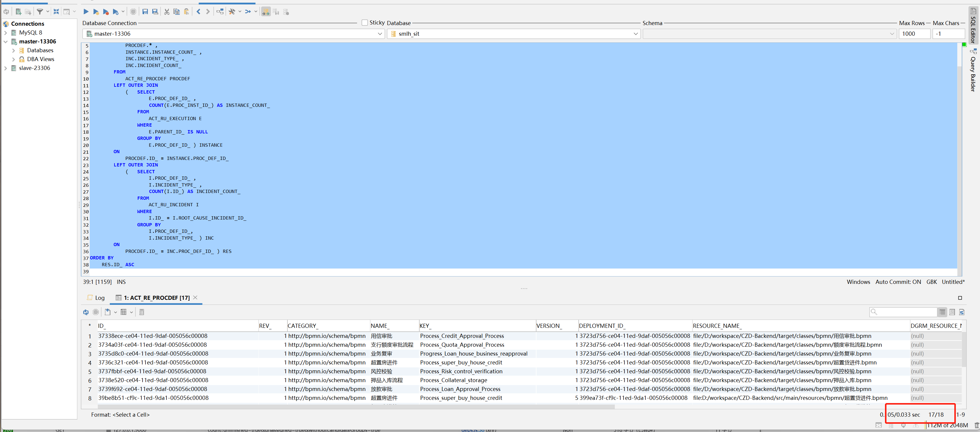Click the Paste clipboard icon in toolbar
This screenshot has width=980, height=432.
[186, 12]
